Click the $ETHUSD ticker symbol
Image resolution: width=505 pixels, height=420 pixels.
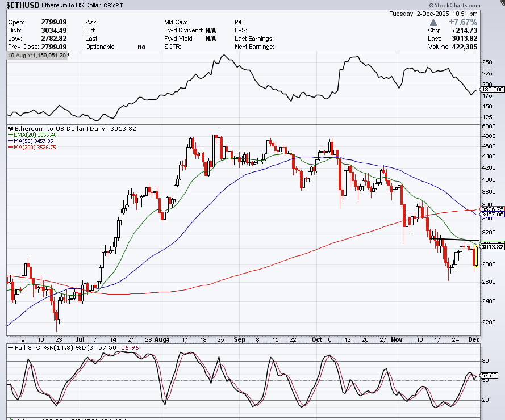pos(23,5)
